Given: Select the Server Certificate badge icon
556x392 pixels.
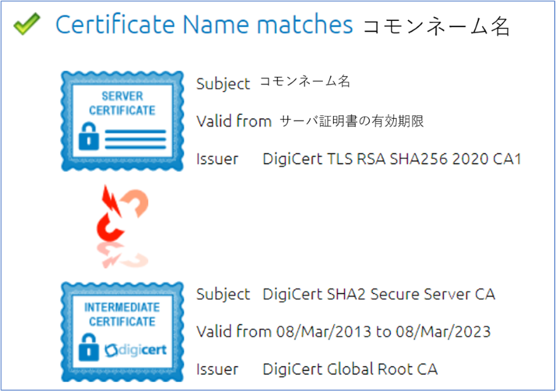Looking at the screenshot, I should click(123, 121).
